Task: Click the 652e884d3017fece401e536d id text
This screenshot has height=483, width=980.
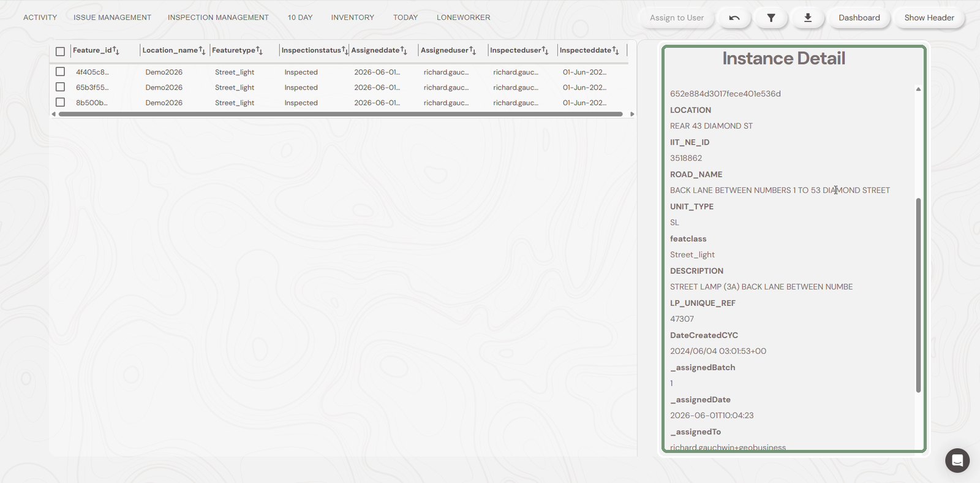Action: click(725, 94)
